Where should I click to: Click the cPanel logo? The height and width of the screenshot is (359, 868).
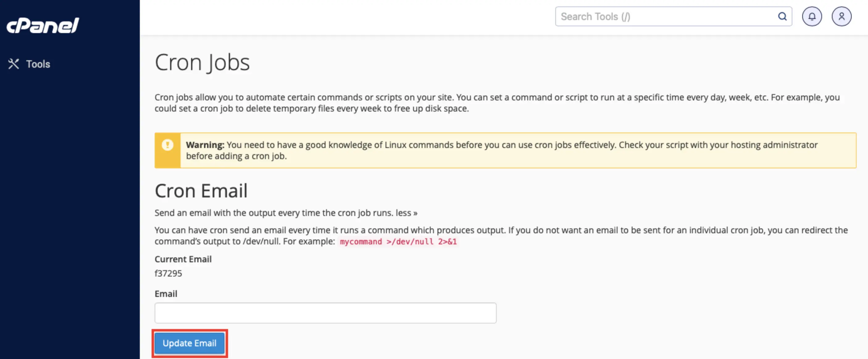coord(43,26)
